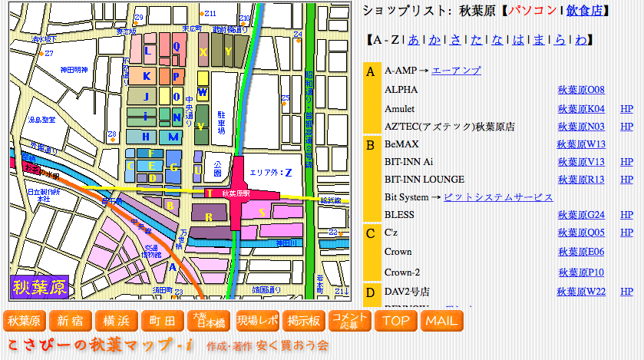Select map block G
This screenshot has height=360, width=644.
tap(175, 167)
